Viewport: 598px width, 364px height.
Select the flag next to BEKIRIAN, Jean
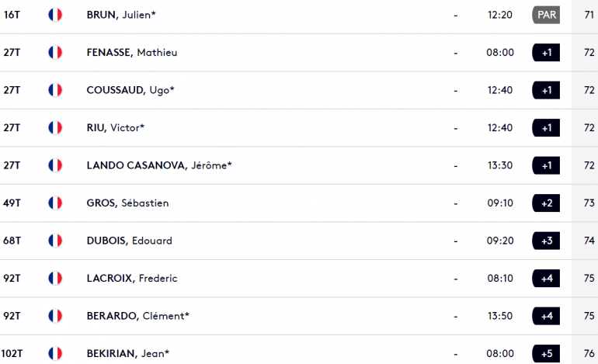point(55,353)
